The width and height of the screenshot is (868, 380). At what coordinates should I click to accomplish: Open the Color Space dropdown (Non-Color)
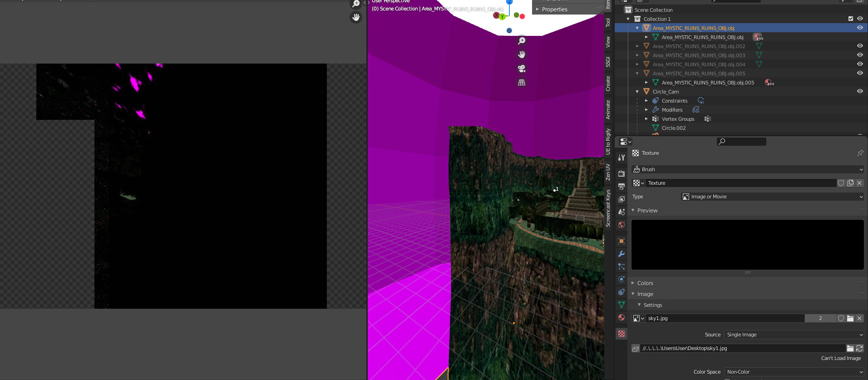(x=794, y=372)
